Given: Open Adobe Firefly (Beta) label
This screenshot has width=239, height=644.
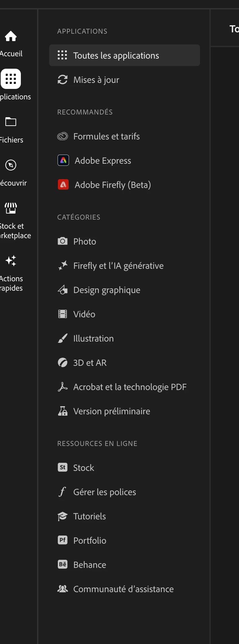Looking at the screenshot, I should point(113,185).
